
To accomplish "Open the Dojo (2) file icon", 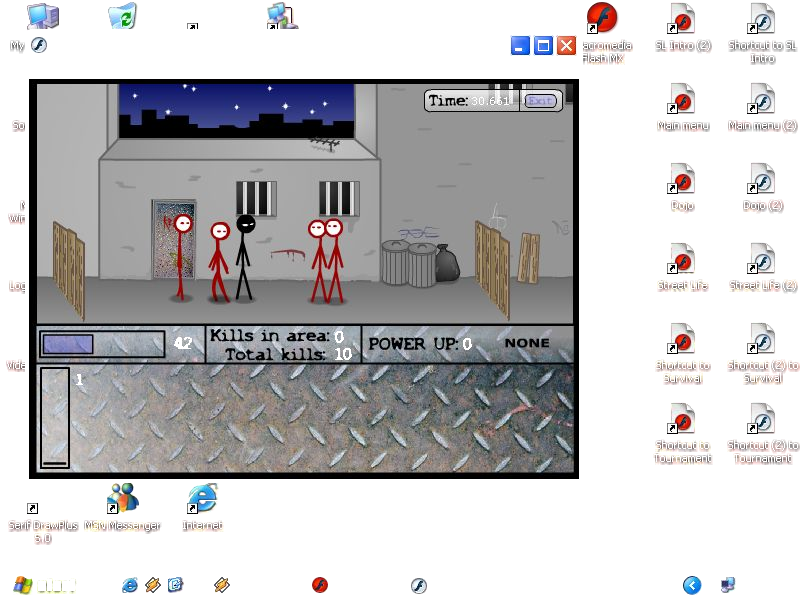I will click(763, 187).
